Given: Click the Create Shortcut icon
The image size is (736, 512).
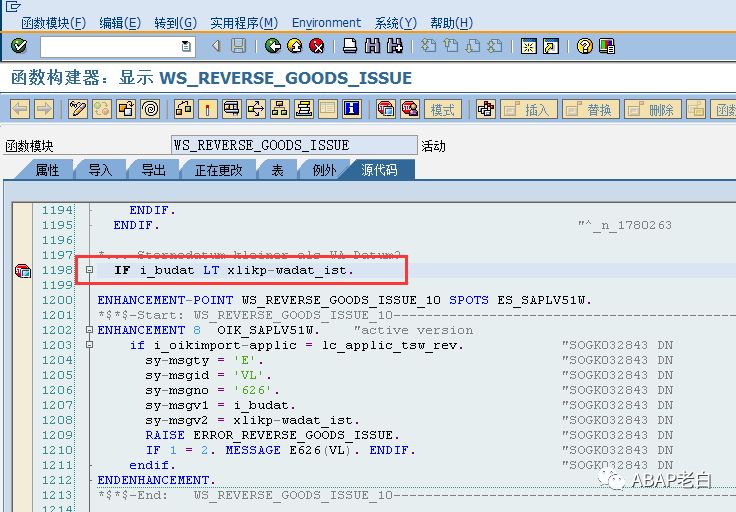Looking at the screenshot, I should click(x=551, y=46).
